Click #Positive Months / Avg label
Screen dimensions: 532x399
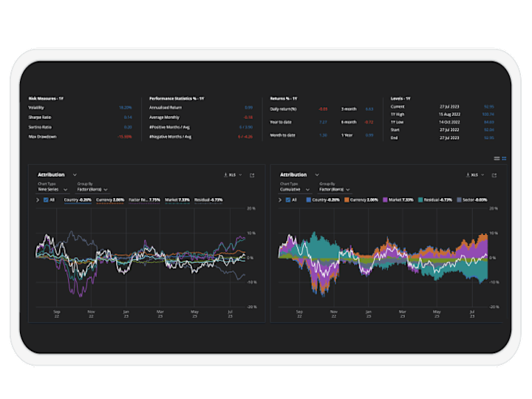pos(169,127)
